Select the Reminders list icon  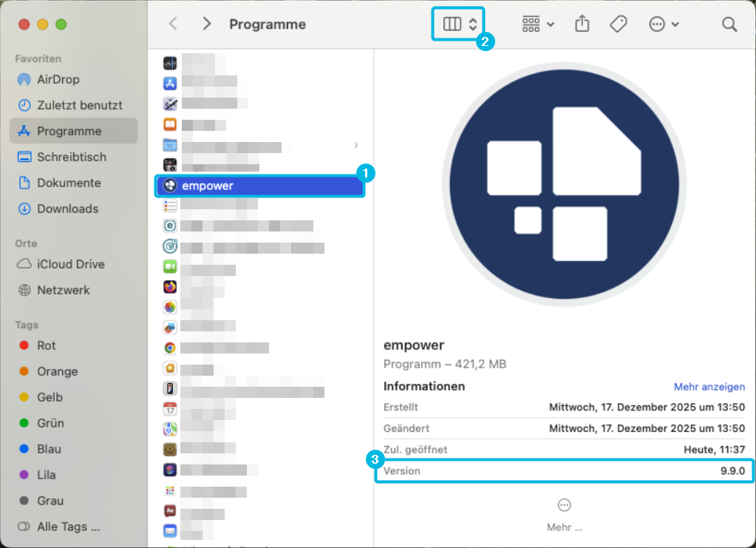pos(170,206)
